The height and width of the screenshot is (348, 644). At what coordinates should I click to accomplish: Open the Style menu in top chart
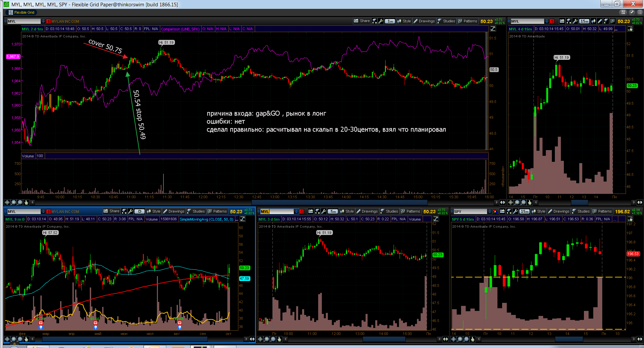pyautogui.click(x=404, y=21)
